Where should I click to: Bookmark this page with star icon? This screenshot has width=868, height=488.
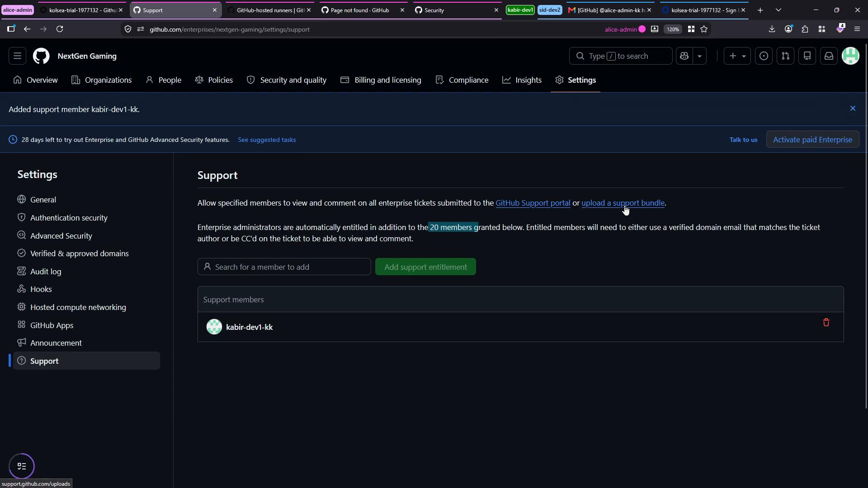[704, 29]
